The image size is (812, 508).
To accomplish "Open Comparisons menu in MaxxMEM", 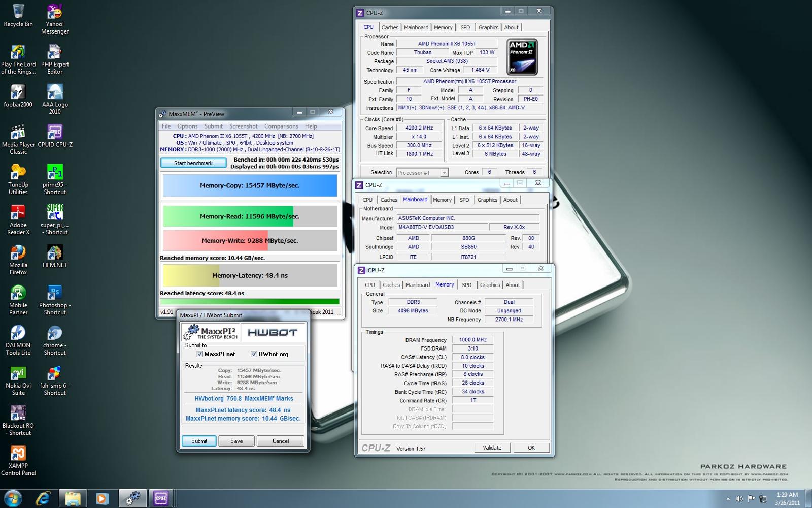I will pyautogui.click(x=281, y=126).
